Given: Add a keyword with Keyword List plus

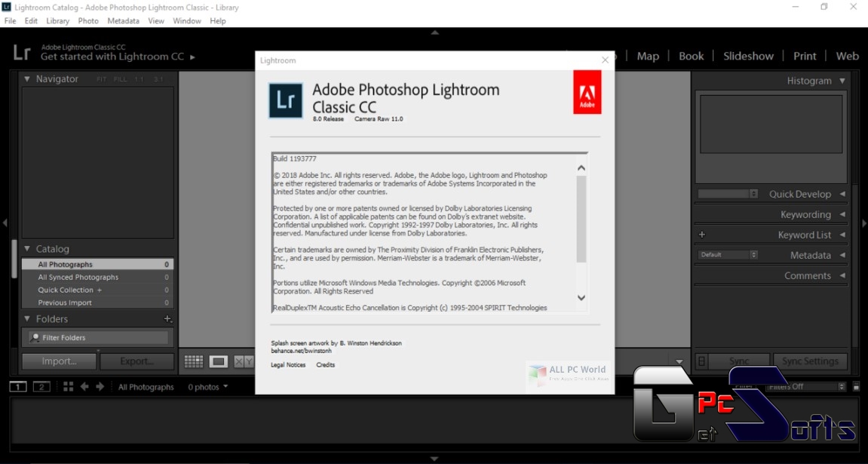Looking at the screenshot, I should (x=702, y=235).
